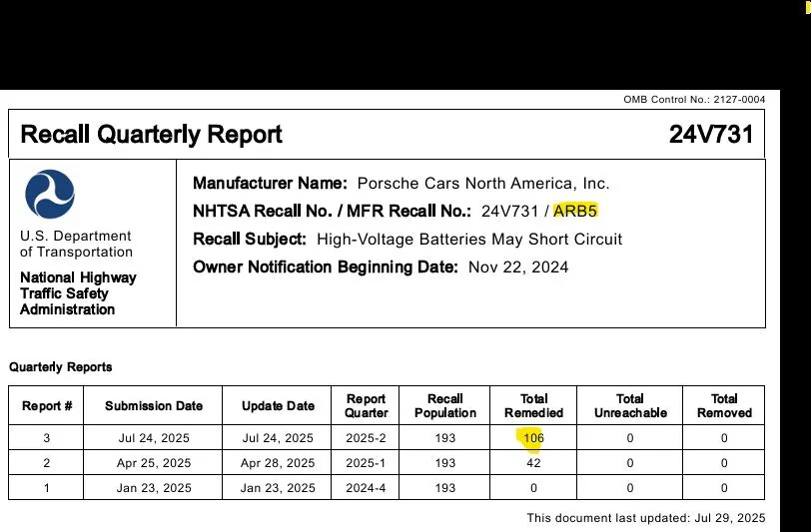Image resolution: width=811 pixels, height=532 pixels.
Task: Click the Apr 28, 2025 update date
Action: (x=278, y=463)
